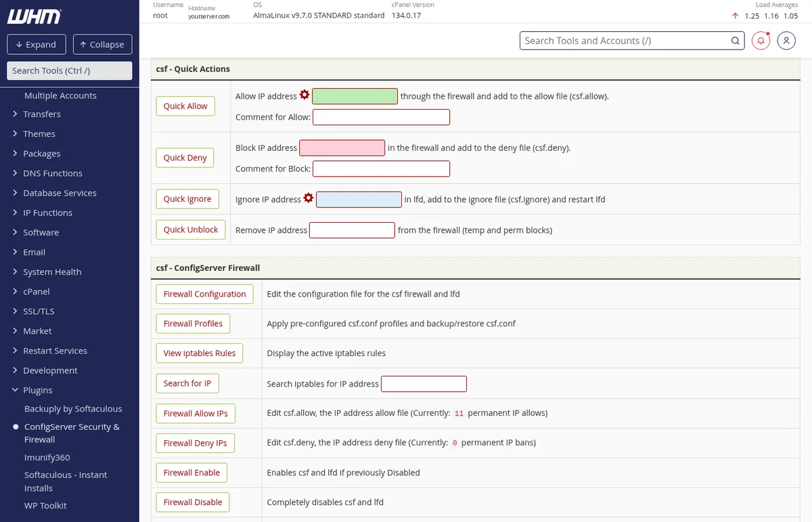Click the '11' permanent IP allows count
The height and width of the screenshot is (522, 812).
pyautogui.click(x=459, y=413)
